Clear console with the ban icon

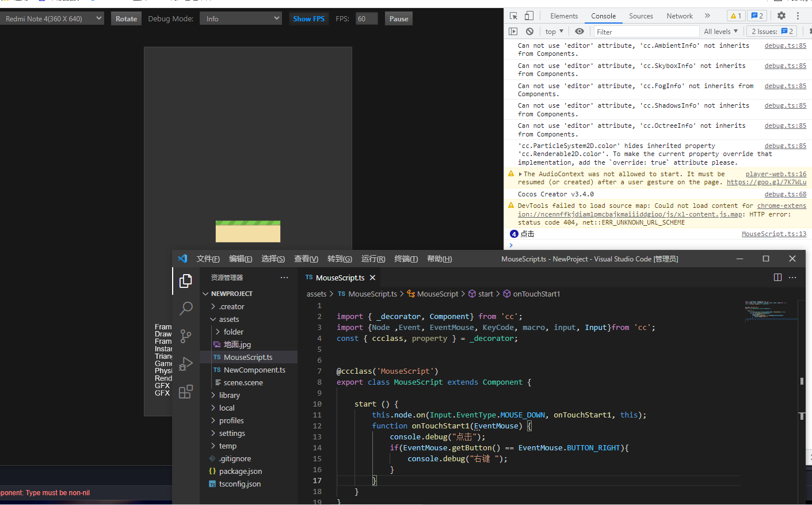tap(529, 32)
